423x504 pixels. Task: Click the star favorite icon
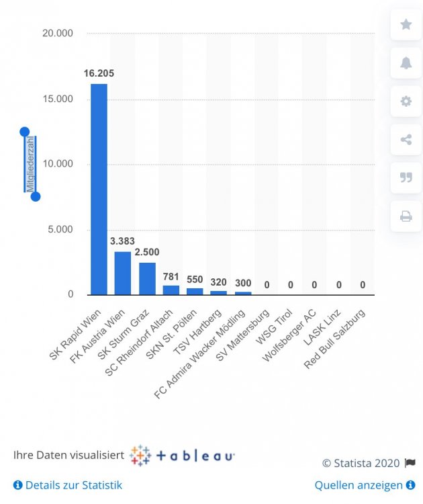[x=406, y=24]
